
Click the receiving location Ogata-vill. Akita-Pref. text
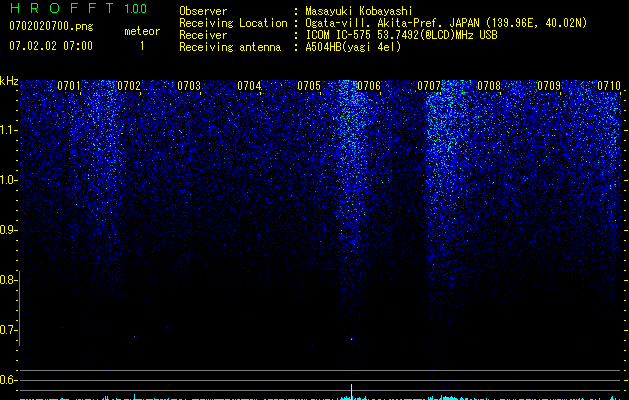coord(446,23)
